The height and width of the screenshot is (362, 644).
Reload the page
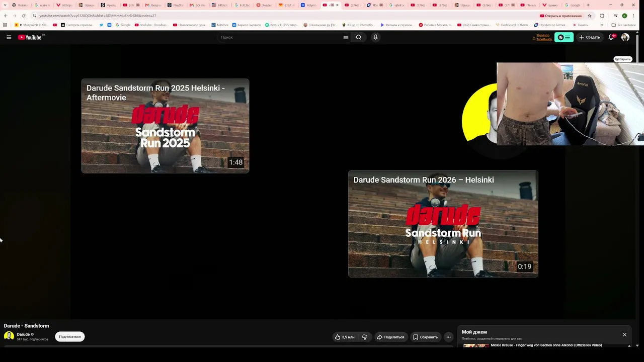coord(23,16)
